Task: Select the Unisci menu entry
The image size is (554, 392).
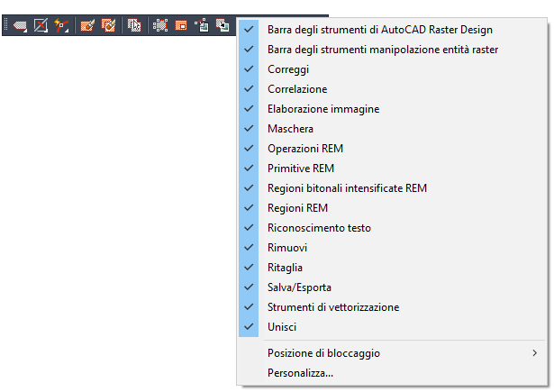Action: click(x=392, y=327)
